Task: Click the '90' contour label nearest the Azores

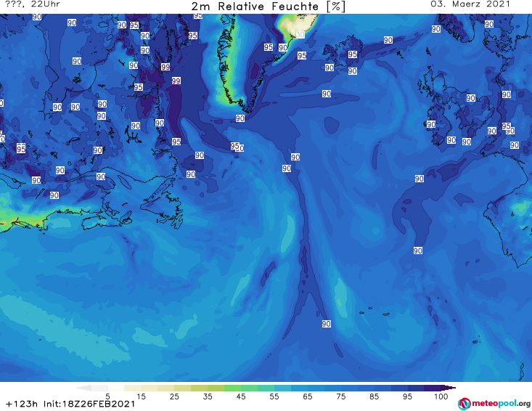Action: [x=327, y=324]
